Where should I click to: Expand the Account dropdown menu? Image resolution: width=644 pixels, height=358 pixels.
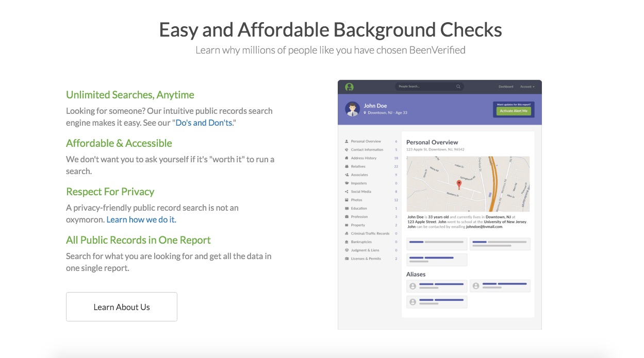click(526, 87)
